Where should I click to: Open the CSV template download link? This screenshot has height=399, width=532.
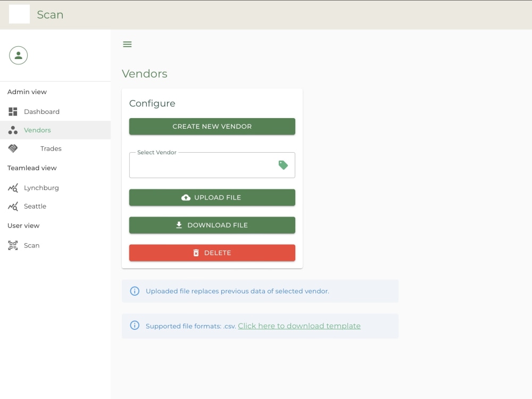[x=299, y=326]
